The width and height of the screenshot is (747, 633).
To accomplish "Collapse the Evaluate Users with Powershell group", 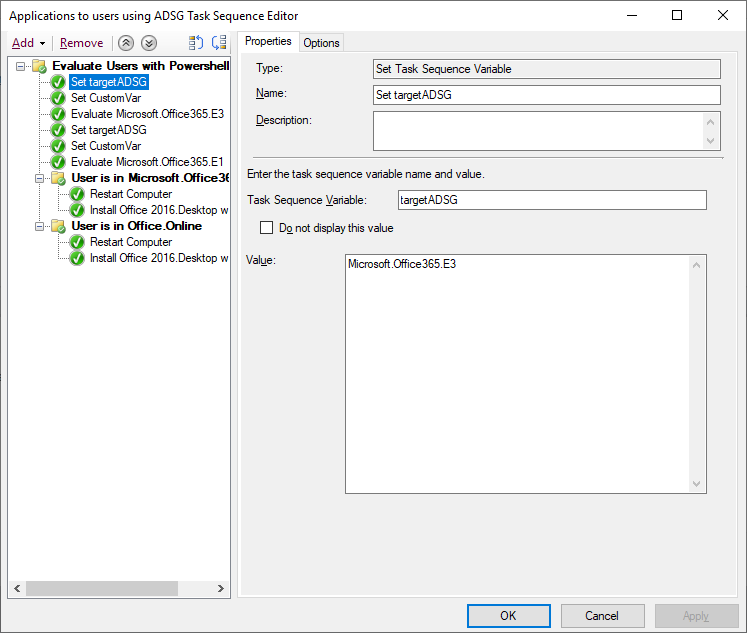I will [20, 66].
